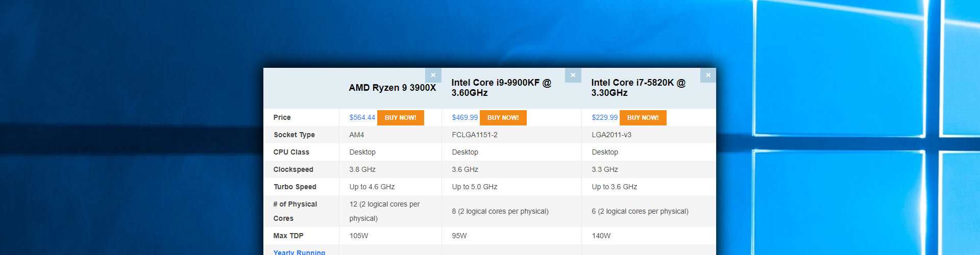Viewport: 980px width, 255px height.
Task: Remove AMD Ryzen 9 3900X column with X
Action: coord(433,75)
